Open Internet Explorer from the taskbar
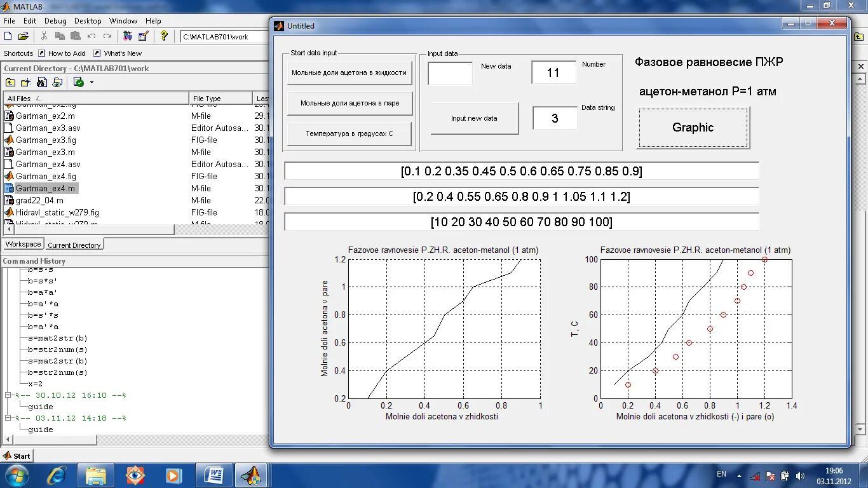This screenshot has height=488, width=868. coord(57,475)
